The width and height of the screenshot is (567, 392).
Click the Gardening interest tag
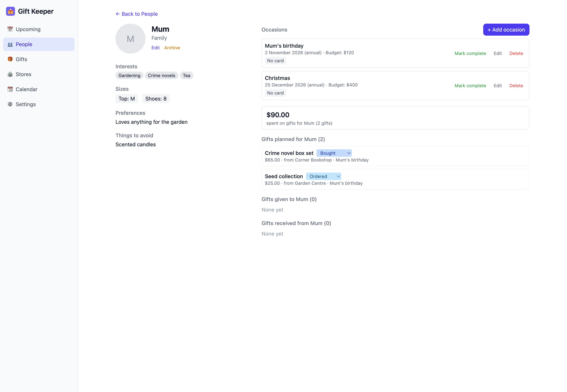(x=129, y=75)
